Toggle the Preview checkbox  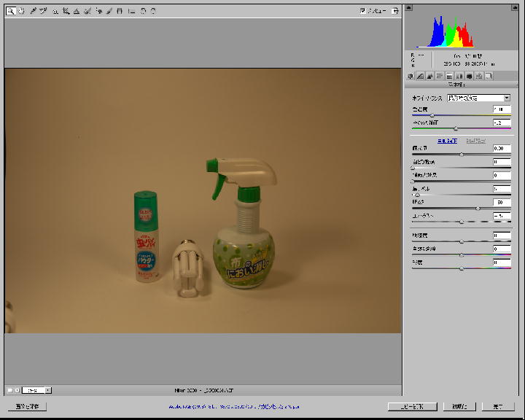coord(363,11)
